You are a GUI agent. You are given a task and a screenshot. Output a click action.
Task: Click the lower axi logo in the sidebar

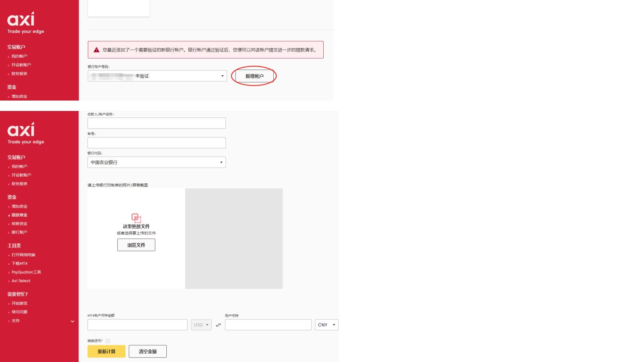pyautogui.click(x=21, y=130)
